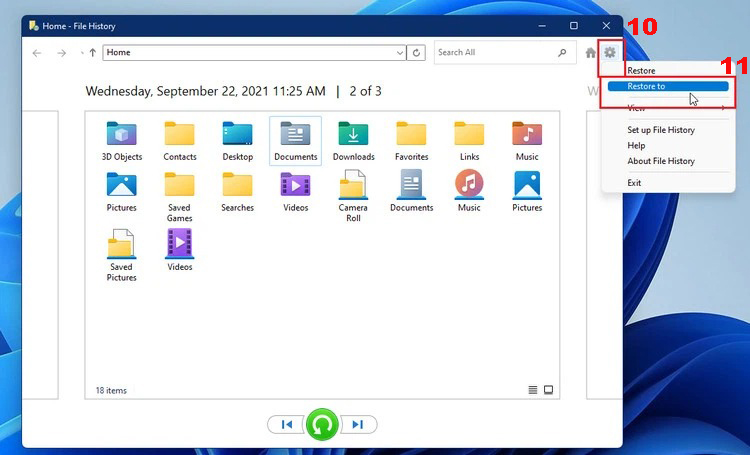Screen dimensions: 750x455
Task: Navigate back with left arrow
Action: click(x=37, y=53)
